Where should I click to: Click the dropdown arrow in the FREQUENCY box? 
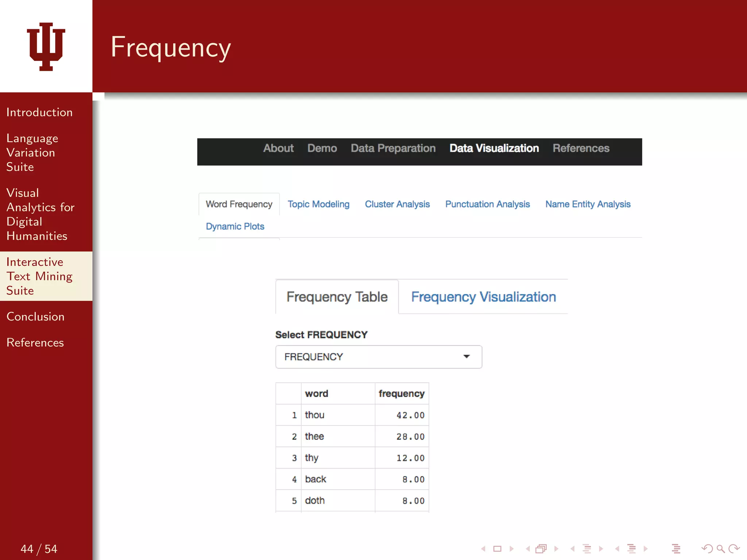467,357
